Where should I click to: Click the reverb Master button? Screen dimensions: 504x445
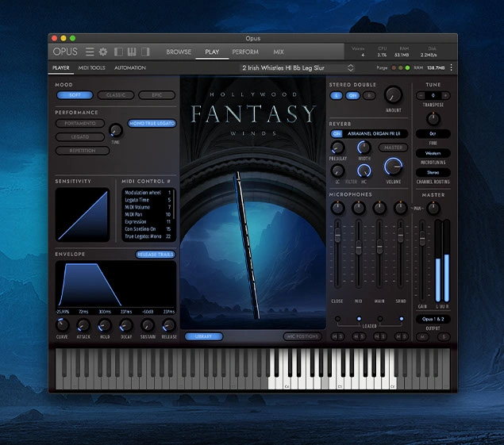pos(393,148)
